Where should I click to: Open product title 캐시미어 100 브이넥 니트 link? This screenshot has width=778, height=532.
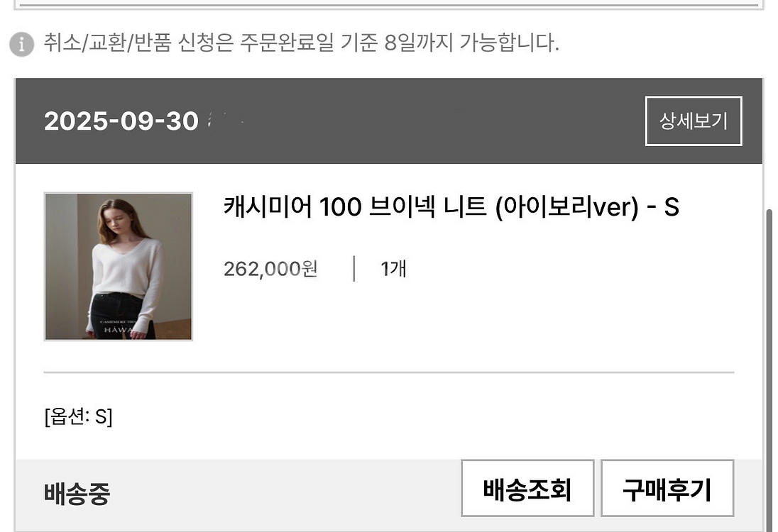click(451, 206)
